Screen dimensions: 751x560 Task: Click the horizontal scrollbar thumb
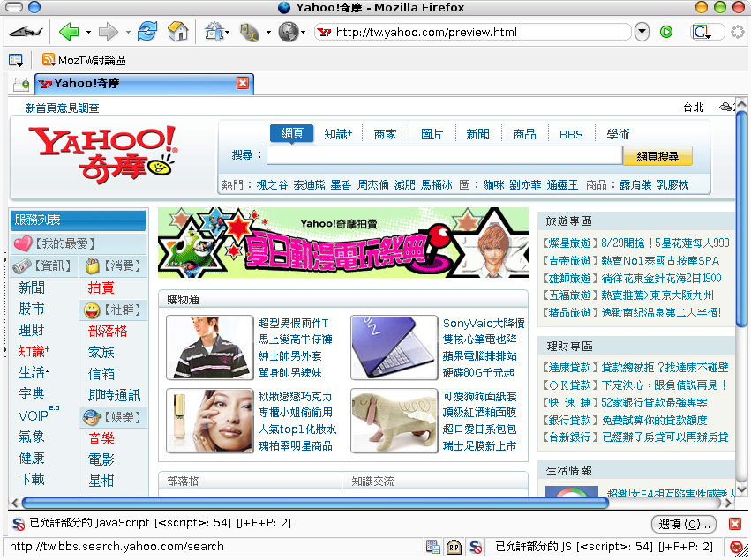coord(315,503)
